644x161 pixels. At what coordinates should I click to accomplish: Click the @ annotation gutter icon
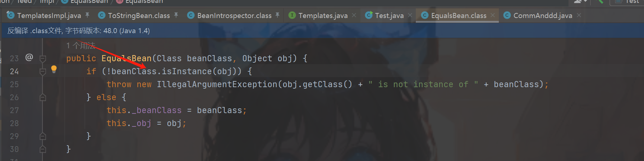[29, 57]
